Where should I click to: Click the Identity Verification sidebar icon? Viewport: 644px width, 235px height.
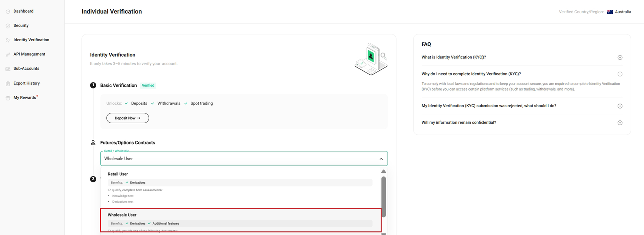coord(8,40)
